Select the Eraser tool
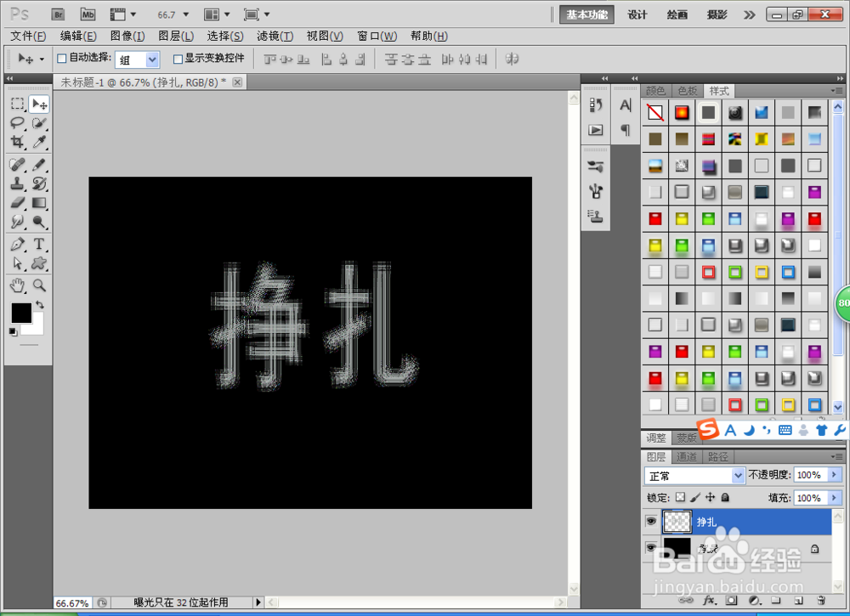The width and height of the screenshot is (850, 616). click(17, 202)
